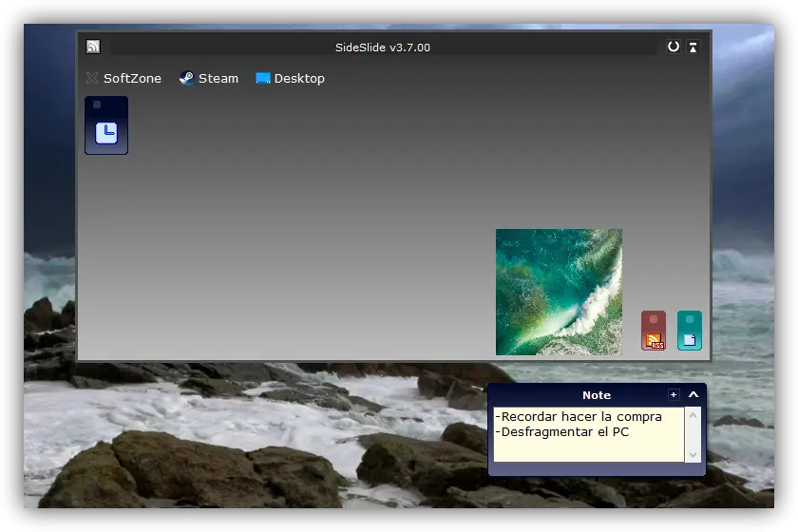
Task: Click the text 'Desfragmentar el PC'
Action: coord(565,431)
